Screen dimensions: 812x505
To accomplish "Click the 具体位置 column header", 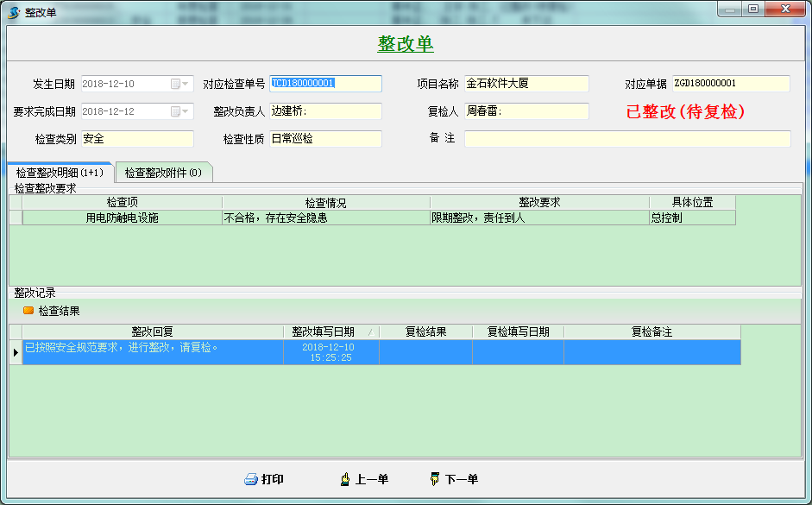I will (692, 202).
